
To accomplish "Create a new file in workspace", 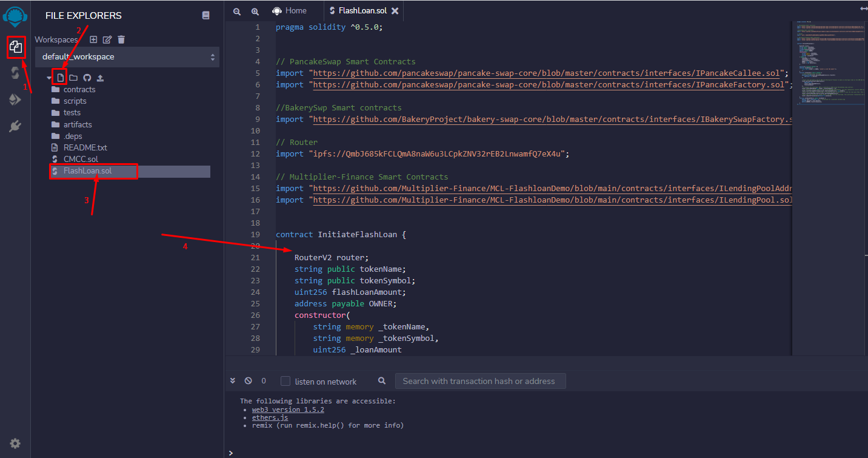I will pyautogui.click(x=60, y=78).
